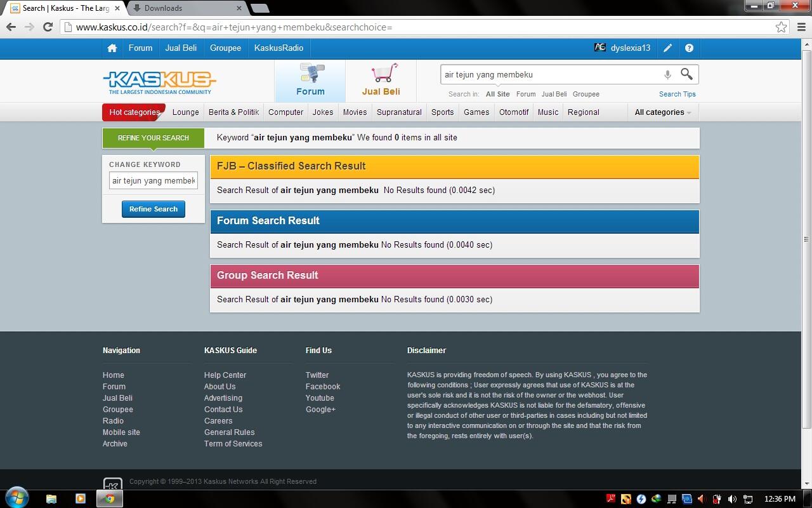Open the Windows Start button
Image resolution: width=812 pixels, height=508 pixels.
click(x=17, y=497)
